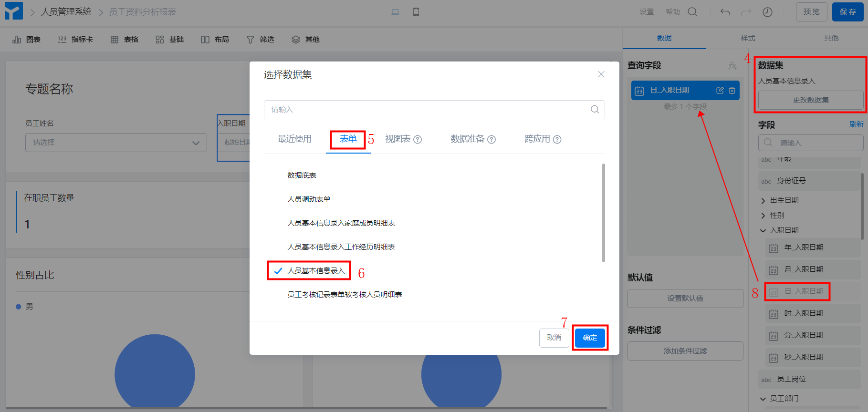
Task: Click the 更改数据集 button
Action: click(x=811, y=100)
